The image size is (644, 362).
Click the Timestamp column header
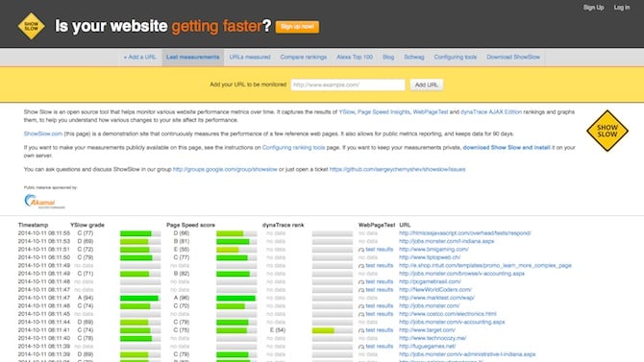(33, 225)
